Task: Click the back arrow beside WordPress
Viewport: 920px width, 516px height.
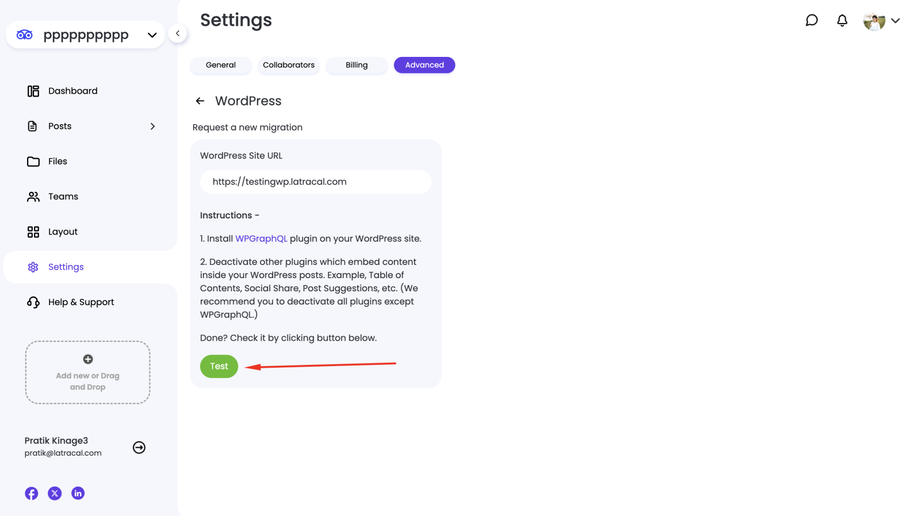Action: pyautogui.click(x=200, y=101)
